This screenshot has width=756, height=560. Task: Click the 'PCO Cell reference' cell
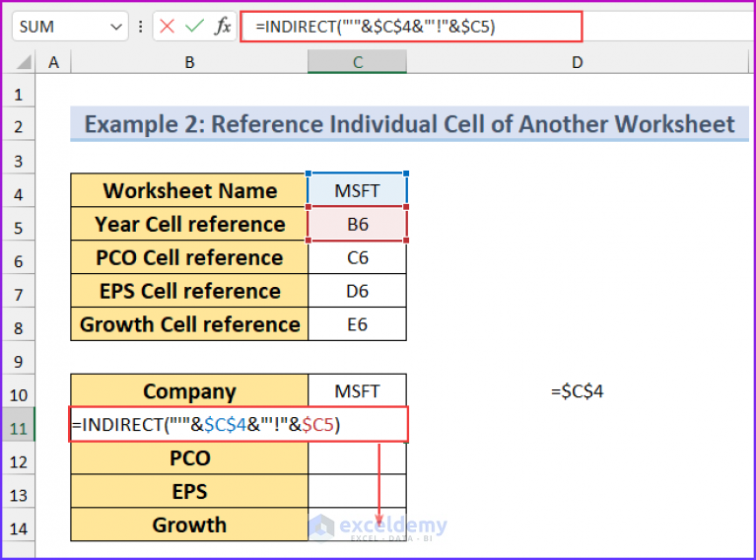tap(189, 257)
